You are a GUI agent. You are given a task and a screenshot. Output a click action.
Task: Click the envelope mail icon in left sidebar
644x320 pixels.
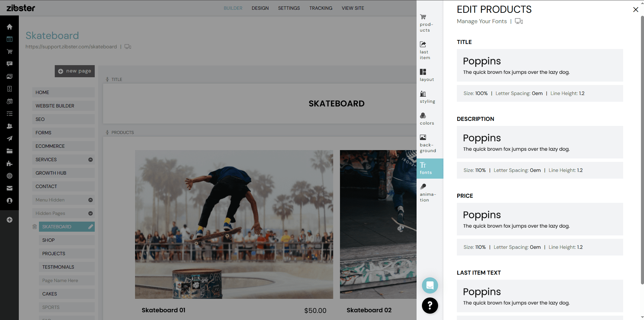click(9, 188)
